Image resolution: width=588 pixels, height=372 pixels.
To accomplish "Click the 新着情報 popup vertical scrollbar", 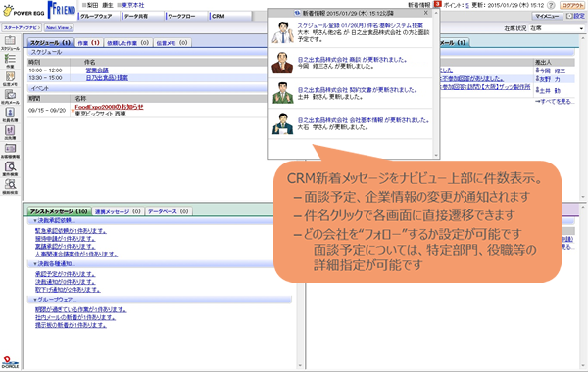I will pos(436,83).
